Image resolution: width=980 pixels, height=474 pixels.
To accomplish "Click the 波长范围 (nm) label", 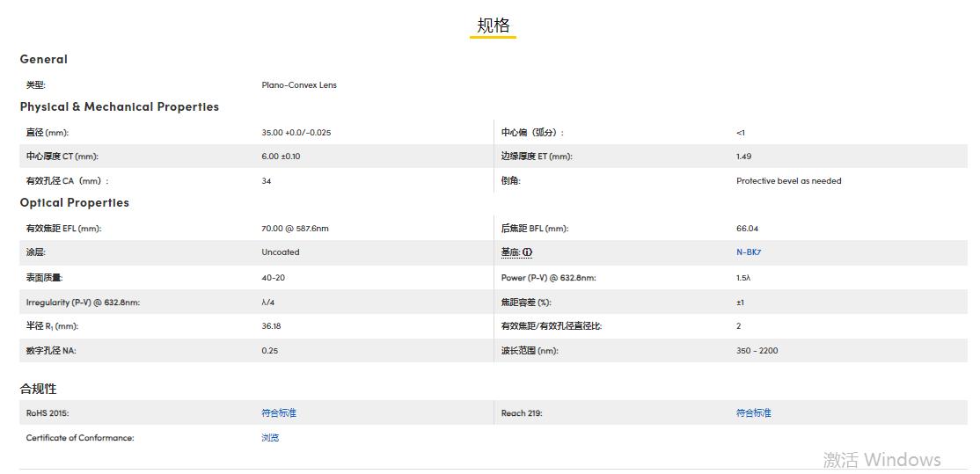I will point(530,351).
